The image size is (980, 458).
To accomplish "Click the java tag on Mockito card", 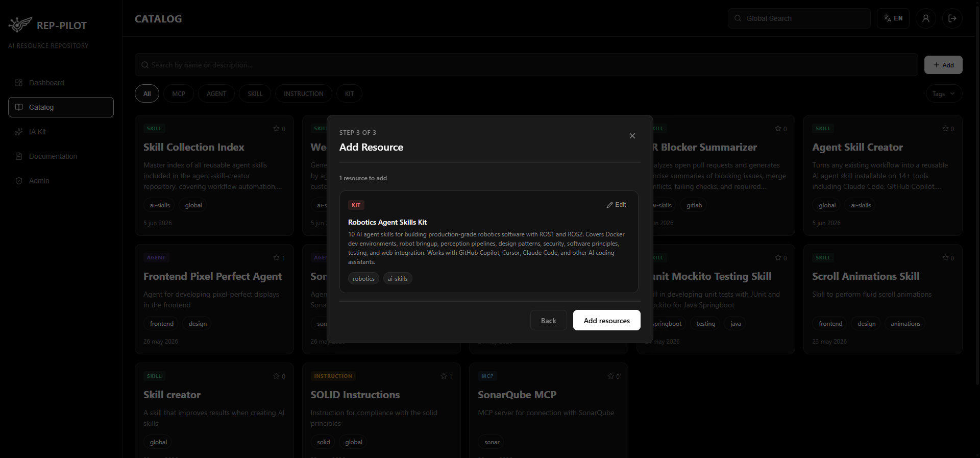I will click(x=736, y=324).
